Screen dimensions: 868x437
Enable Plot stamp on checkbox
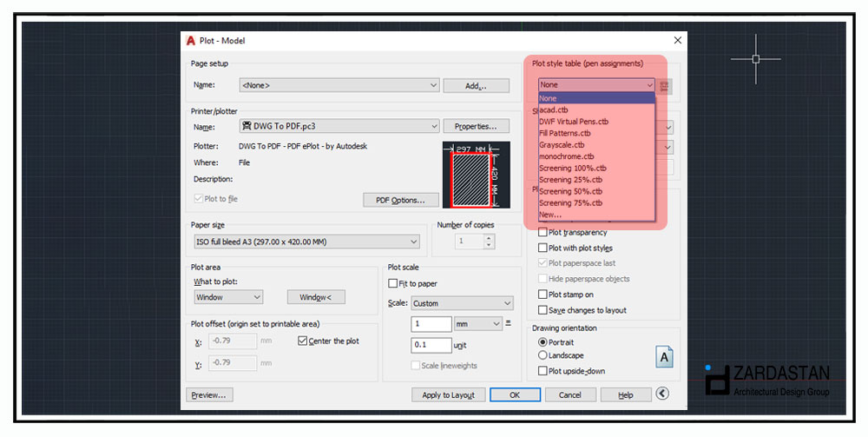pos(543,295)
